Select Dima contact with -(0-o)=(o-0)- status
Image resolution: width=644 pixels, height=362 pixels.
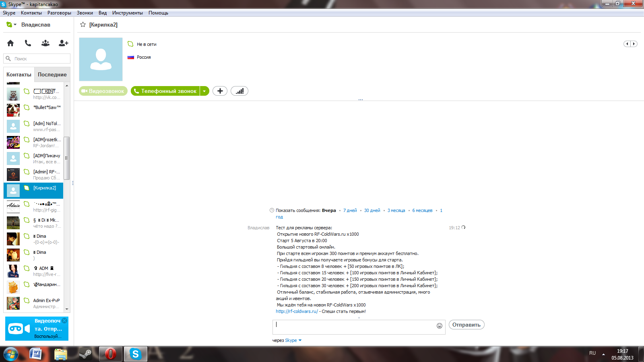point(33,239)
